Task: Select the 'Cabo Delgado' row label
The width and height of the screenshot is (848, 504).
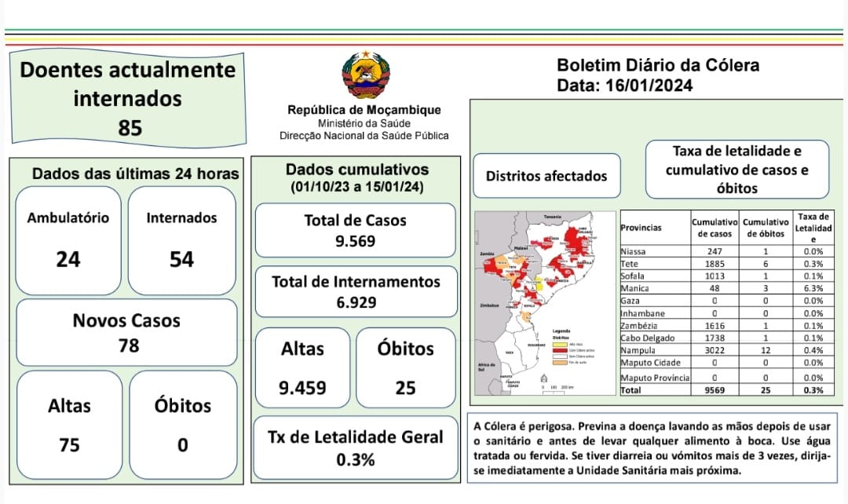Action: (647, 338)
